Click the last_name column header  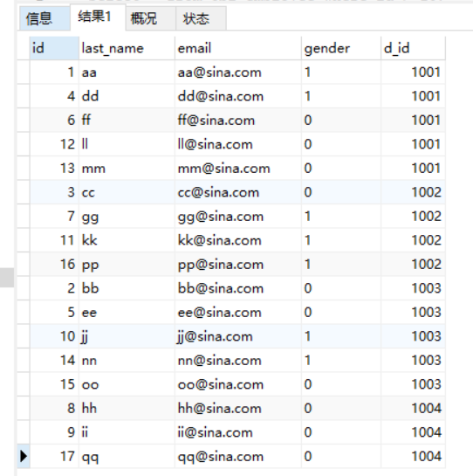coord(127,48)
